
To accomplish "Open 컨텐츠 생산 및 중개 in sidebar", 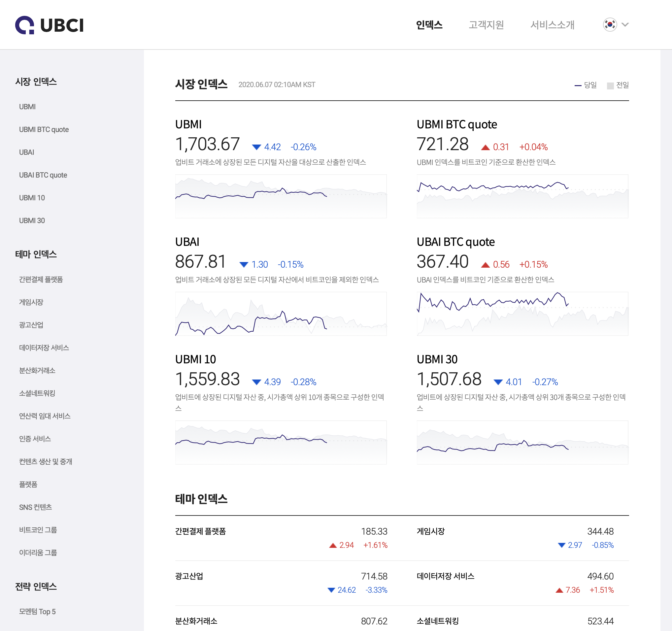I will click(46, 462).
